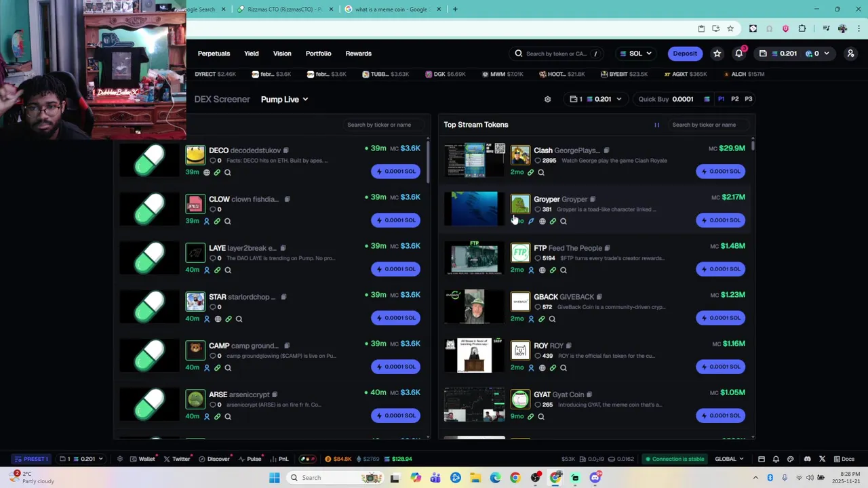Go to the Perpetuals tab
Viewport: 868px width, 488px height.
click(x=214, y=54)
